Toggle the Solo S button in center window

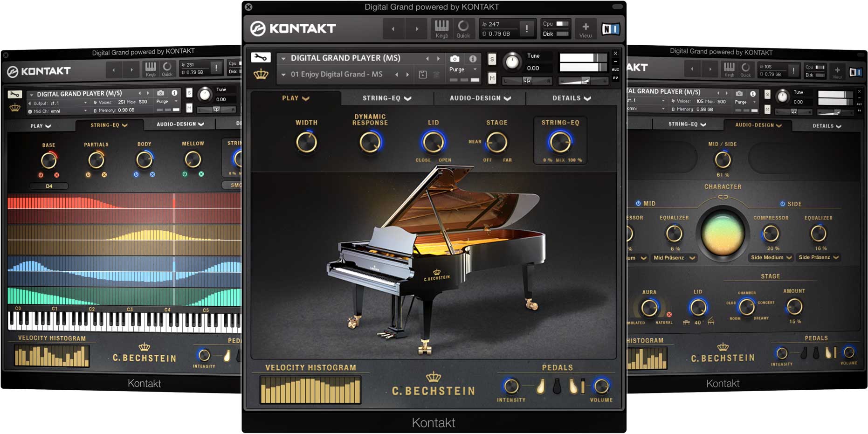point(492,59)
